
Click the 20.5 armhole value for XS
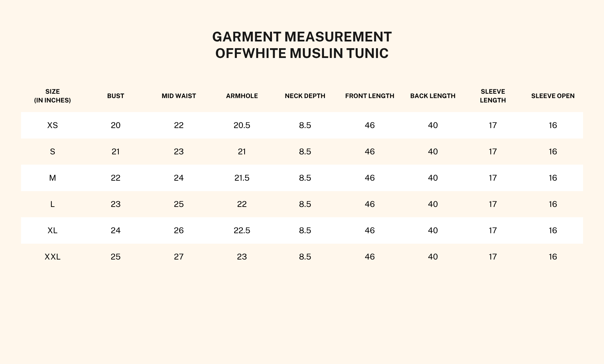coord(242,125)
